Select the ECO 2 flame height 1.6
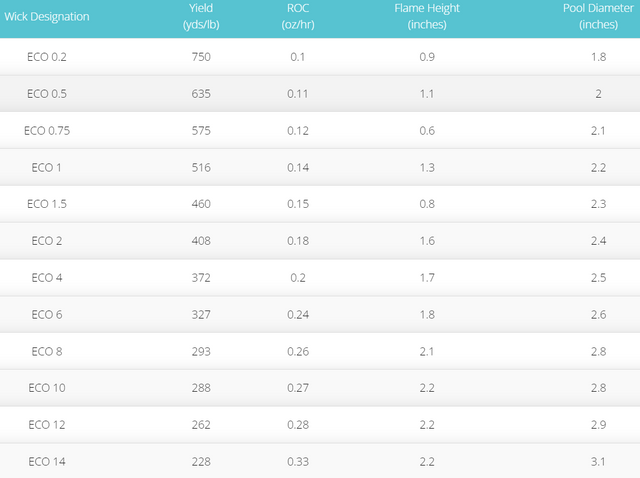This screenshot has width=640, height=478. point(427,241)
